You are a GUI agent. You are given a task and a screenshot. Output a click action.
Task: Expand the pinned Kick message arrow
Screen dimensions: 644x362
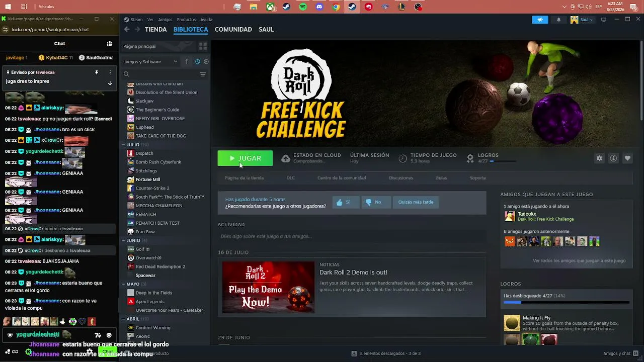[x=110, y=83]
